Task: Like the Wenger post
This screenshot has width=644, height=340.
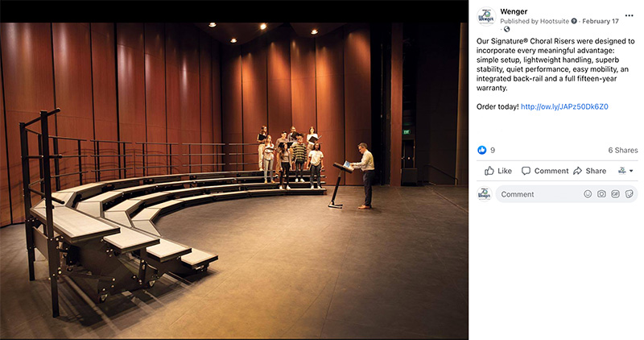Action: pos(498,171)
